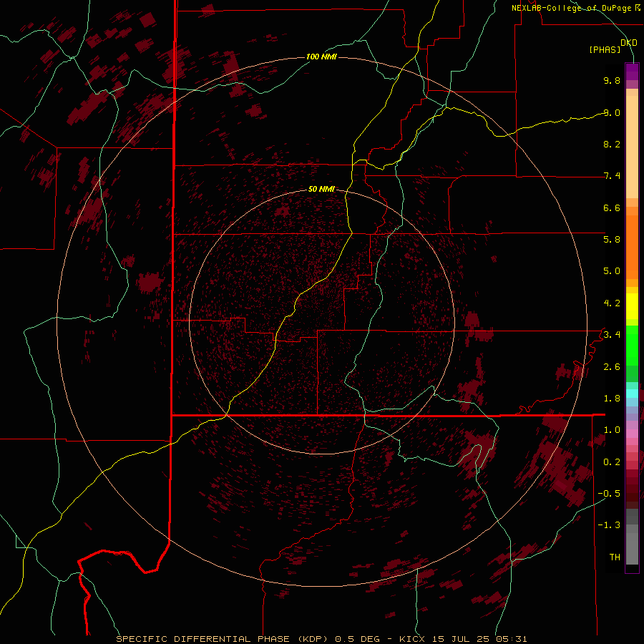Click the DKD label above the color scale
The width and height of the screenshot is (644, 644).
point(629,42)
